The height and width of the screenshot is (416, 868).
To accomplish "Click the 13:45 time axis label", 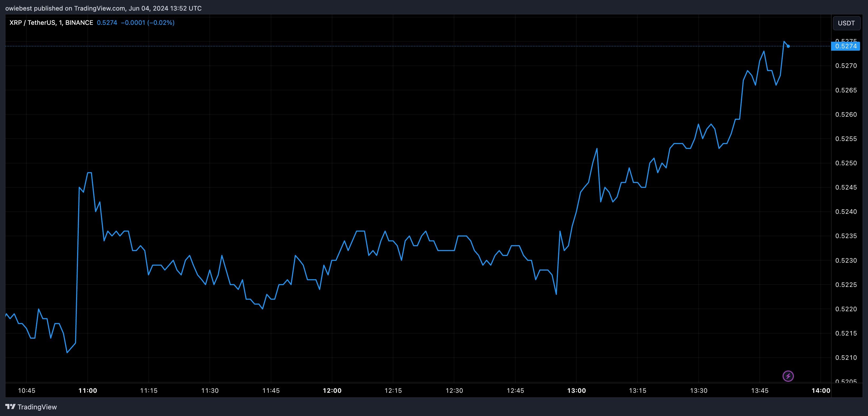I will [x=759, y=390].
